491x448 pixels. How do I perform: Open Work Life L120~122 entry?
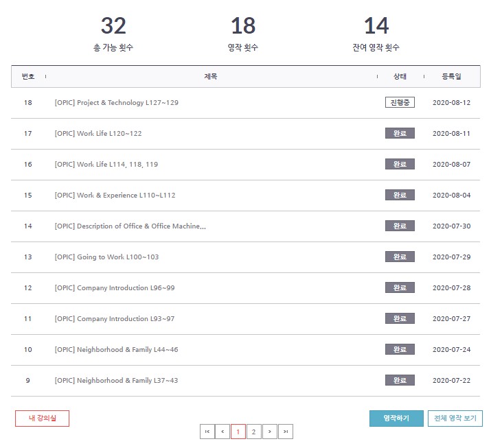pos(98,134)
